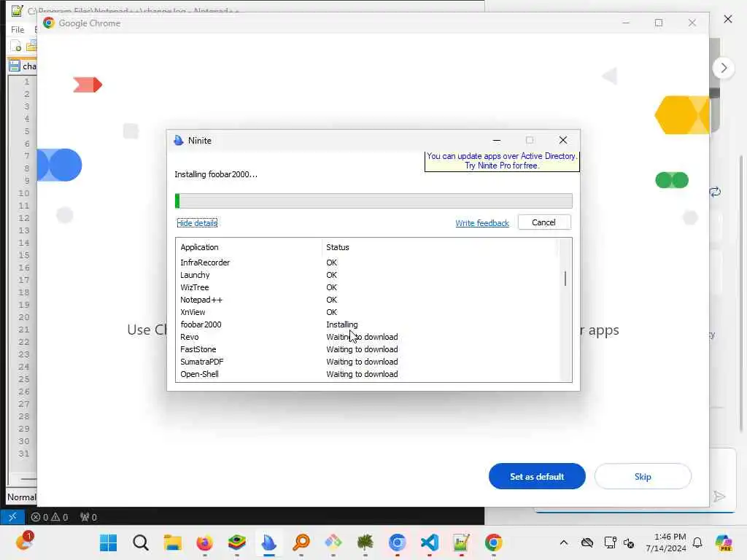Image resolution: width=747 pixels, height=560 pixels.
Task: Open Copilot preview icon in taskbar
Action: click(x=723, y=542)
